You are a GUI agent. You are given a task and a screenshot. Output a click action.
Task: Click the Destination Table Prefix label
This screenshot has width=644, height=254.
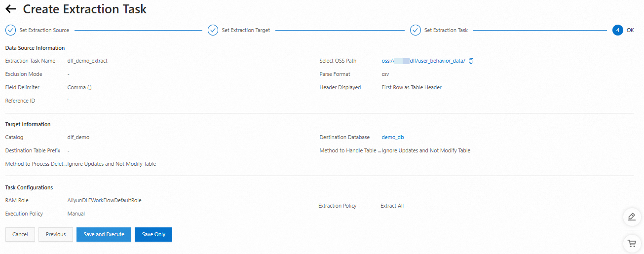coord(33,150)
